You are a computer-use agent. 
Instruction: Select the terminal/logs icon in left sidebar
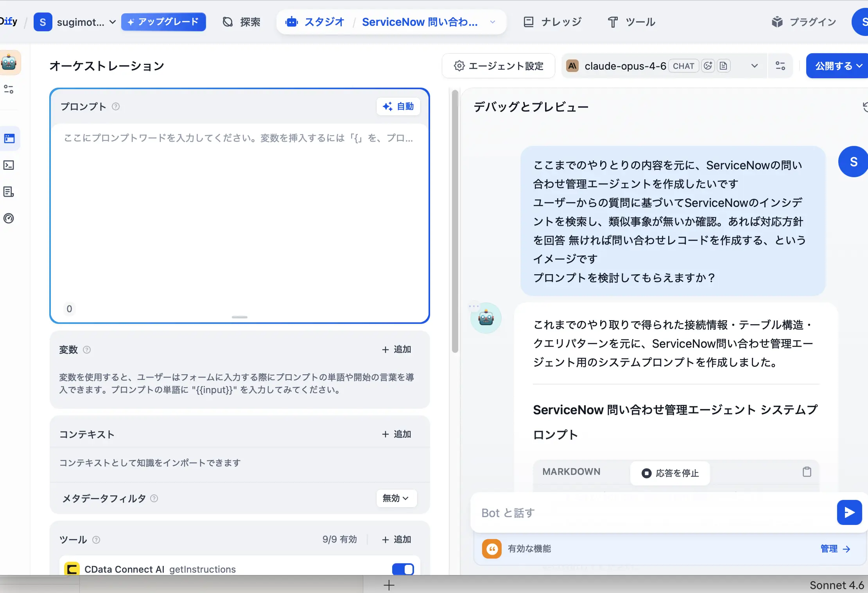tap(9, 165)
